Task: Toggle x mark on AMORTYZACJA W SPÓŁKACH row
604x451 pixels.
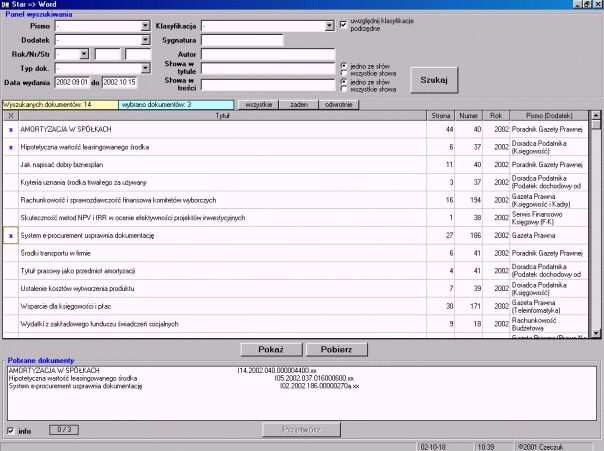Action: tap(10, 130)
